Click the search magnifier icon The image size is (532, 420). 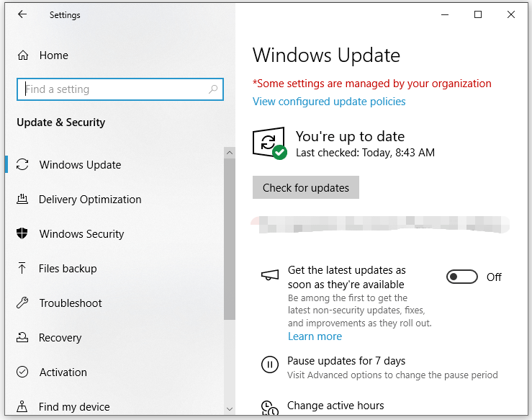tap(213, 89)
